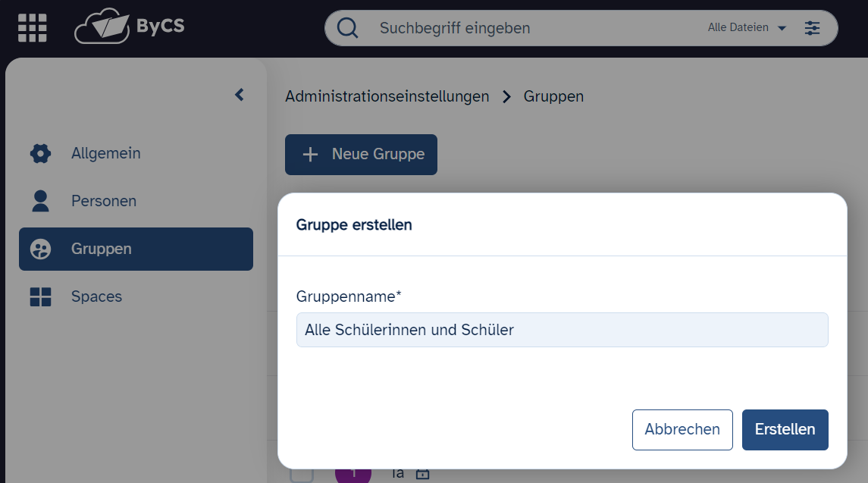The height and width of the screenshot is (483, 868).
Task: Open Spaces in the sidebar
Action: click(136, 297)
